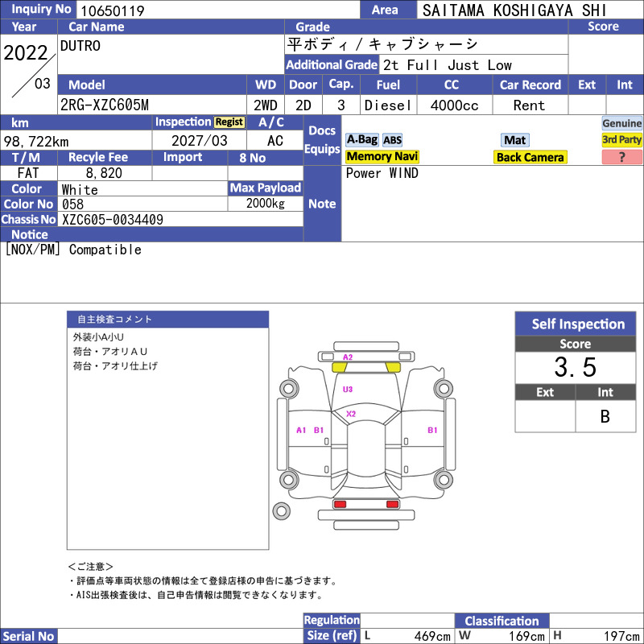644x644 pixels.
Task: Click the right yellow headlight on diagram
Action: coord(393,368)
